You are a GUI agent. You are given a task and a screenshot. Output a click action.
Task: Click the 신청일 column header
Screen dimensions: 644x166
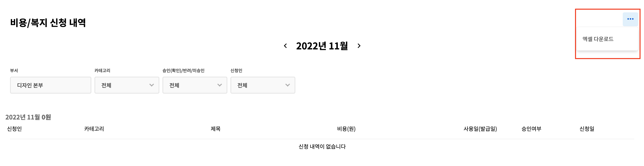pyautogui.click(x=587, y=129)
